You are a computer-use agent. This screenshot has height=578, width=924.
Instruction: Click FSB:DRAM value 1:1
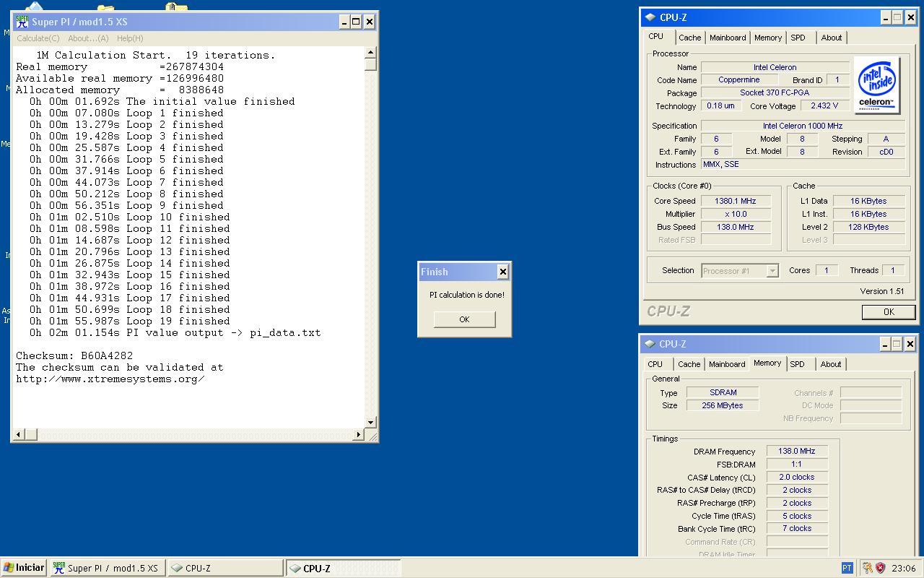[x=797, y=465]
